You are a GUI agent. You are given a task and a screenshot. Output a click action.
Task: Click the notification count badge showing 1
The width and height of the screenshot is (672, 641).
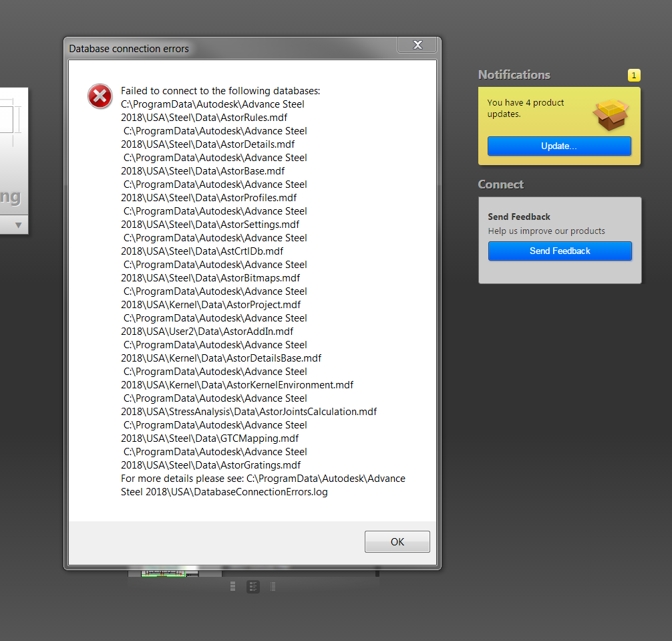[x=634, y=75]
